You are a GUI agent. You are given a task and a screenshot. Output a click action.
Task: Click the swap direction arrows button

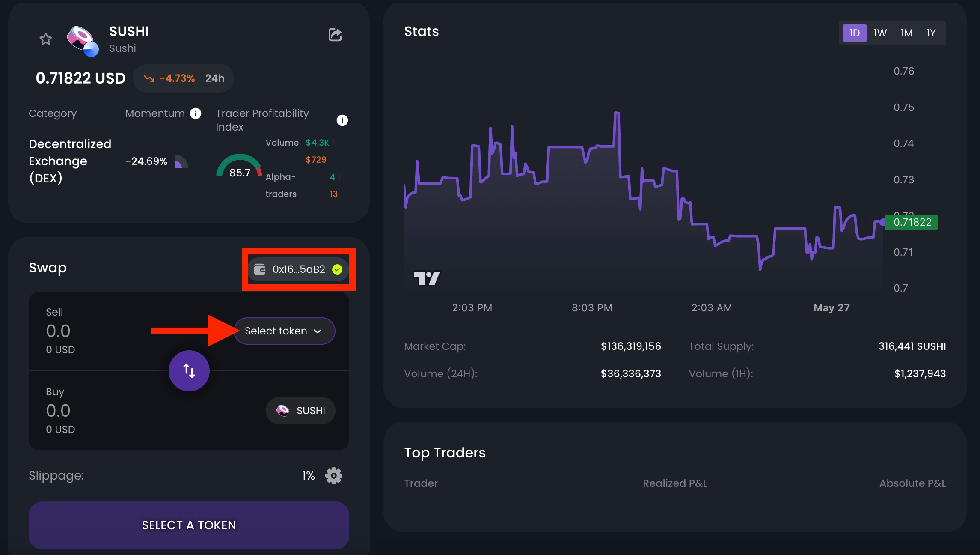click(189, 371)
